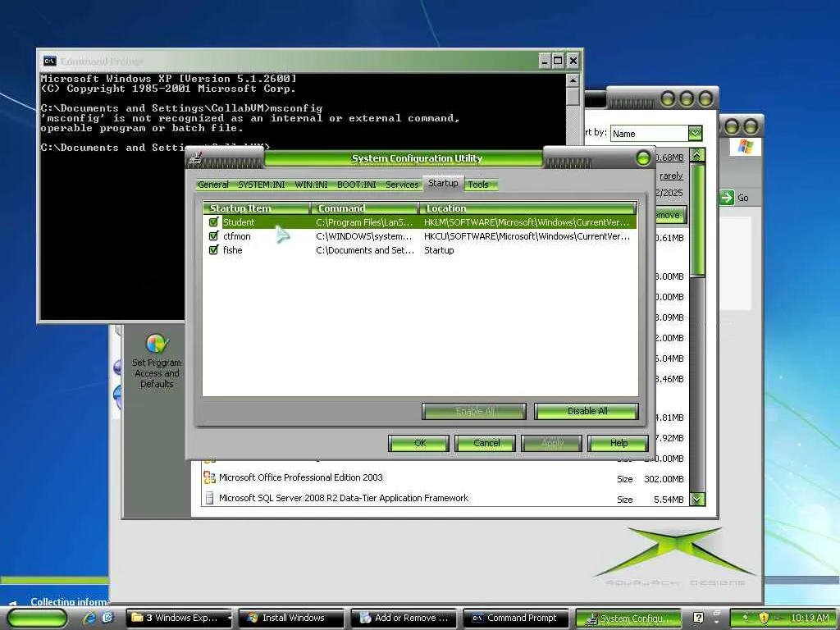Open the General tab

pos(212,185)
